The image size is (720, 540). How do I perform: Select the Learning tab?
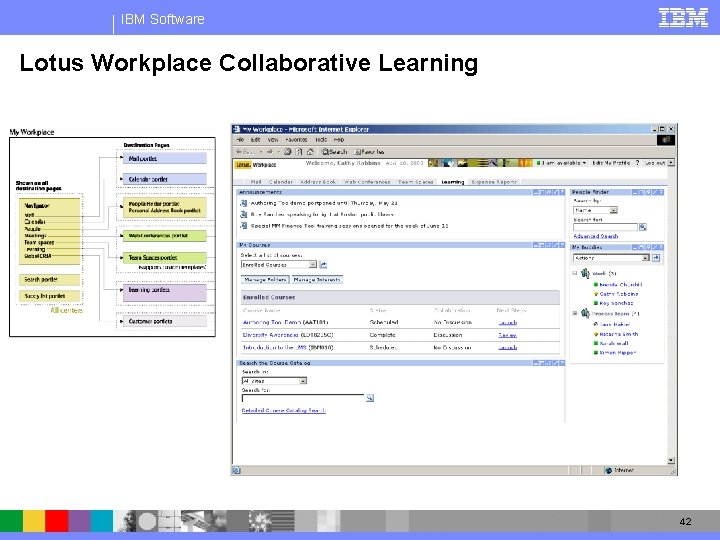(453, 182)
